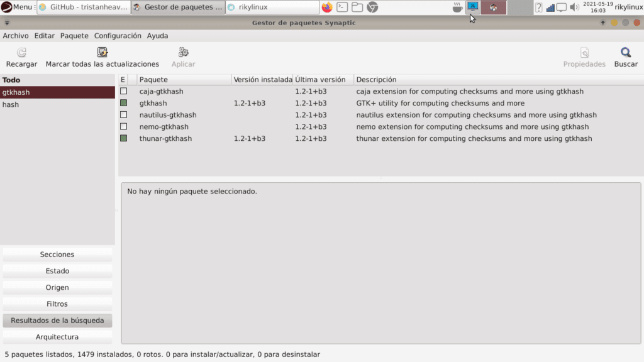Sort by the Paquete column header

click(x=184, y=80)
